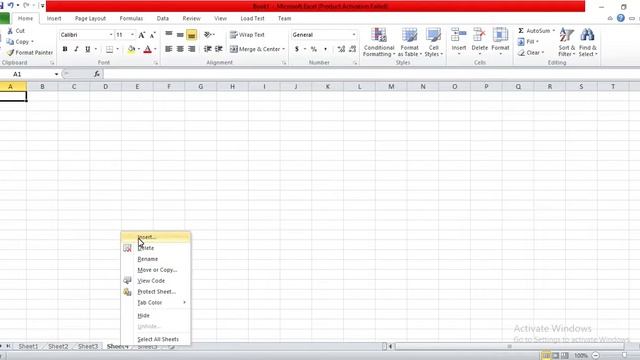Open the Microsoft Excel Help icon
The image size is (640, 360).
(x=621, y=18)
